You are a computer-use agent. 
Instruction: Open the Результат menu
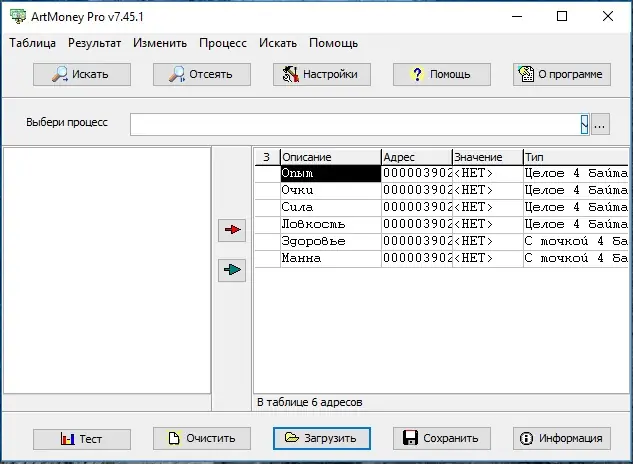coord(94,43)
